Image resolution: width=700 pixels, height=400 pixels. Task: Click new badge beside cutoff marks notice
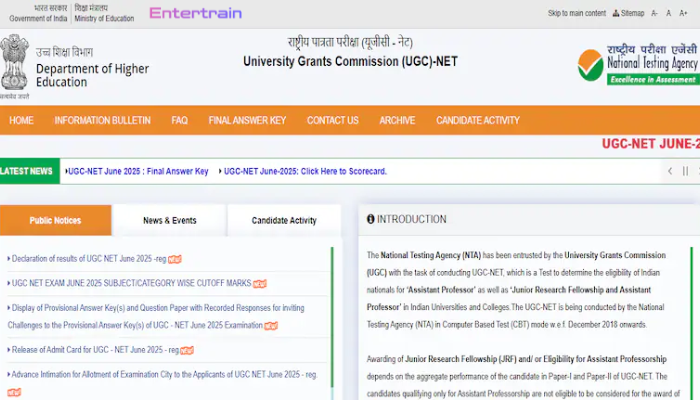259,283
